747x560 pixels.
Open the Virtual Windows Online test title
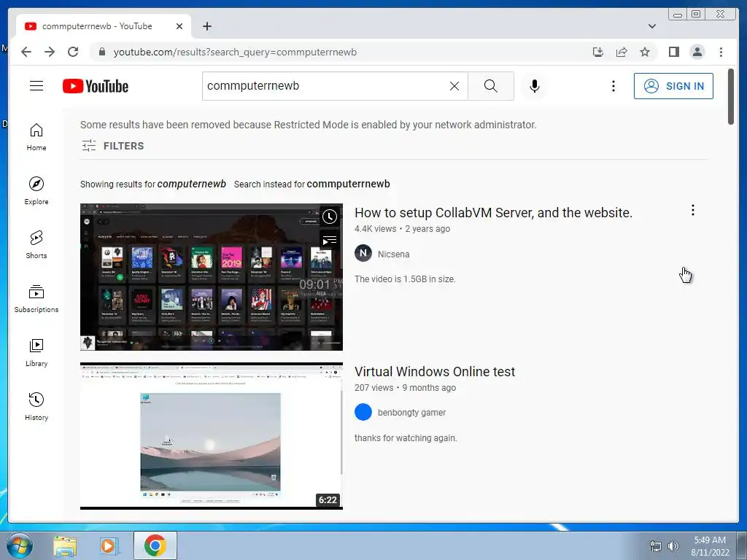(x=435, y=371)
